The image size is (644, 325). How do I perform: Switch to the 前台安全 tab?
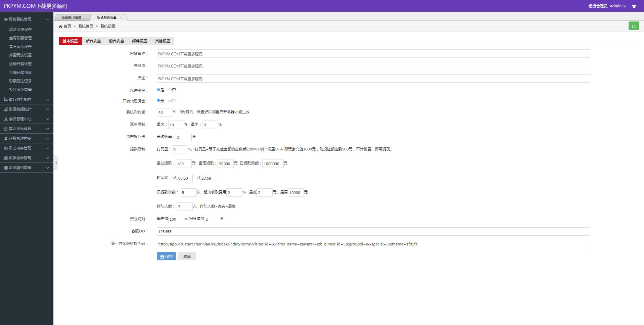tap(117, 41)
